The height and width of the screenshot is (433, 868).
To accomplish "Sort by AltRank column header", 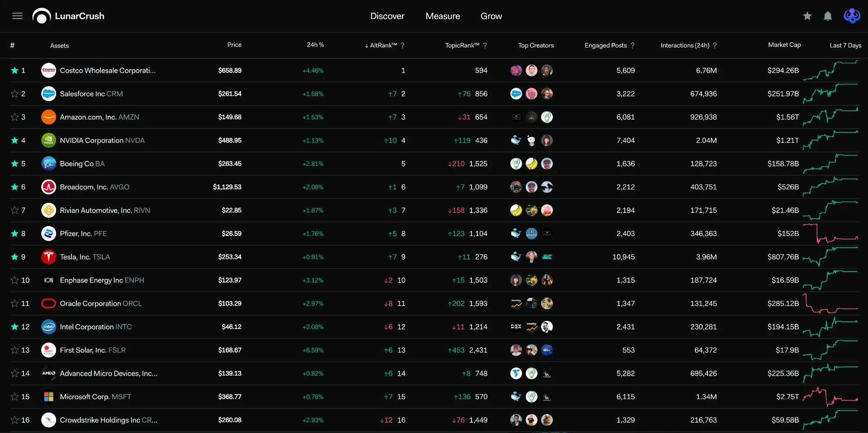I will 381,46.
